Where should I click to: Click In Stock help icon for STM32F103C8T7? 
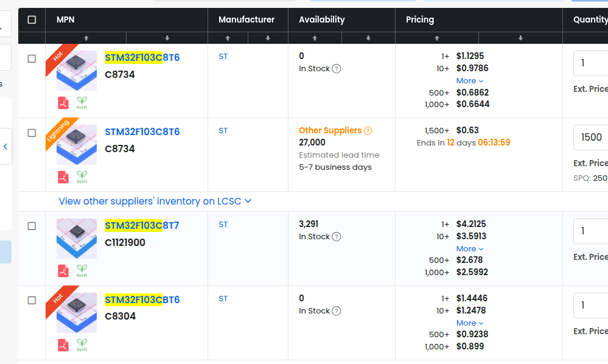click(337, 237)
